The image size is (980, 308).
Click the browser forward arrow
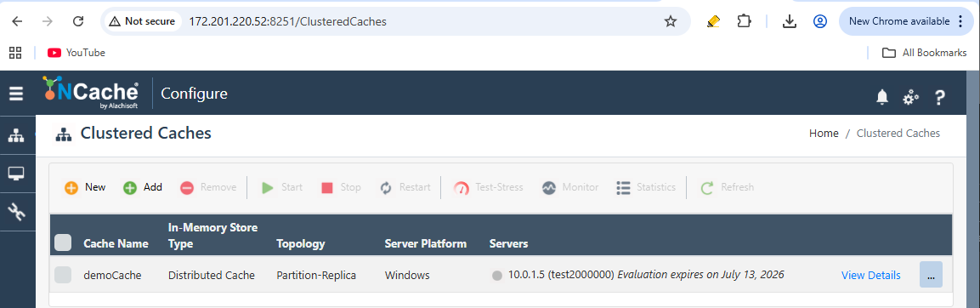click(48, 21)
